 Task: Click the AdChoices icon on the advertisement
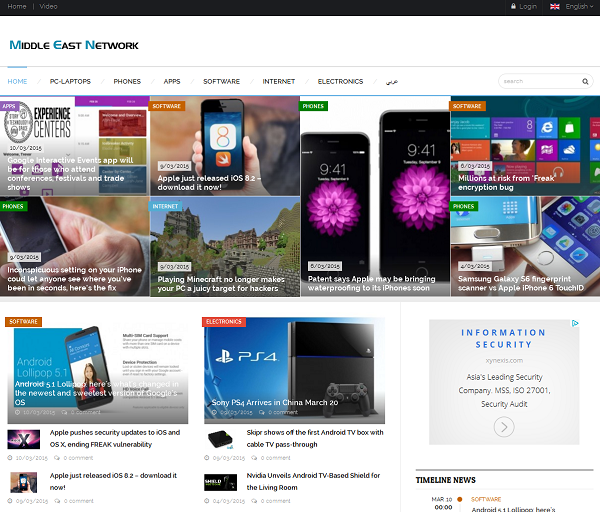575,324
